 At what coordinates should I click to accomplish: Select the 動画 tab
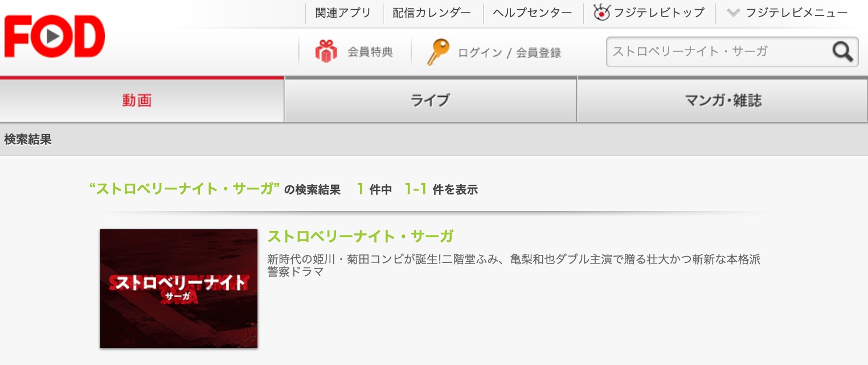(x=142, y=100)
